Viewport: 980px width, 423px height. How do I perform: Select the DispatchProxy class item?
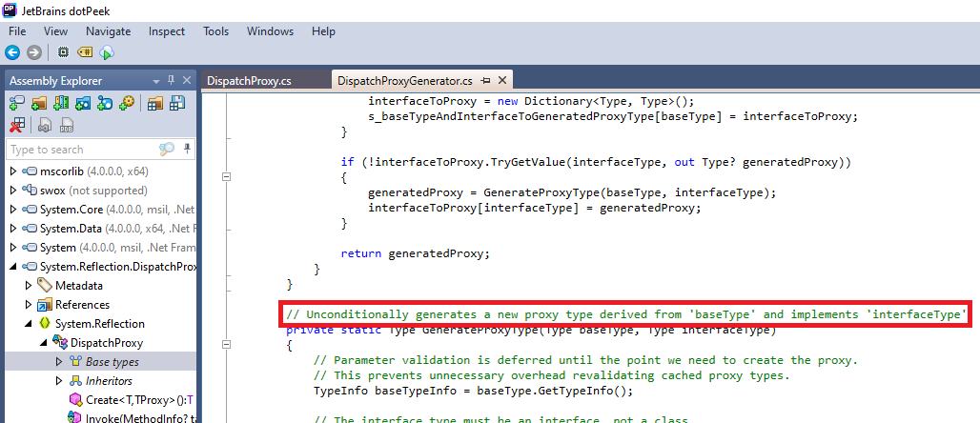tap(98, 342)
